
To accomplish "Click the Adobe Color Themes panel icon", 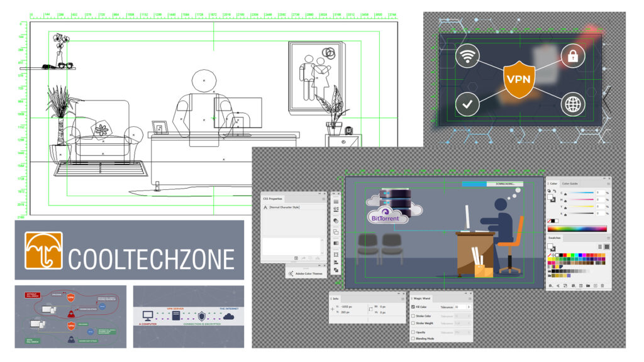I will (291, 273).
